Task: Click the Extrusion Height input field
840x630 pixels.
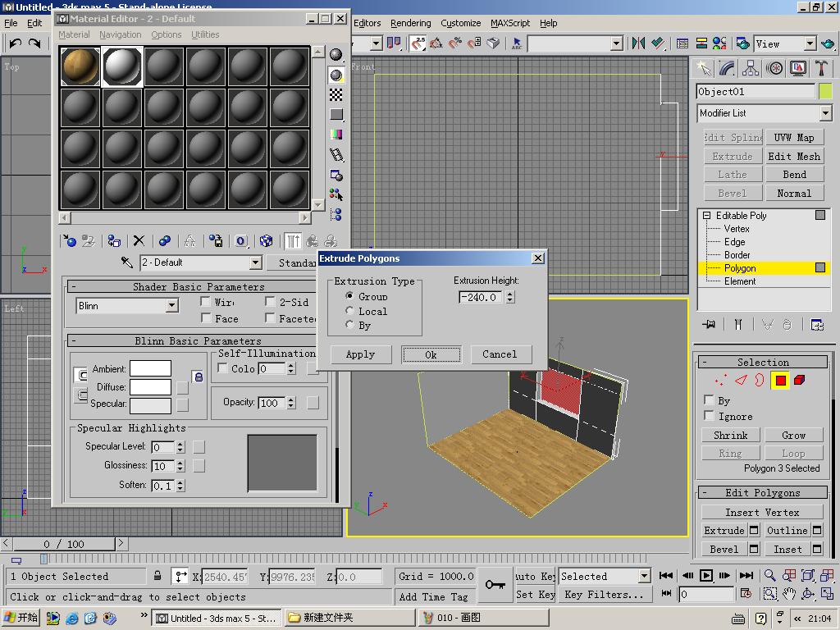Action: coord(481,298)
